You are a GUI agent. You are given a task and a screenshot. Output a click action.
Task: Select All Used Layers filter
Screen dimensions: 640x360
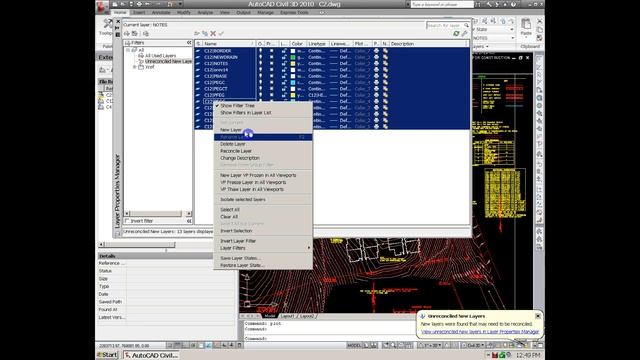(x=160, y=56)
